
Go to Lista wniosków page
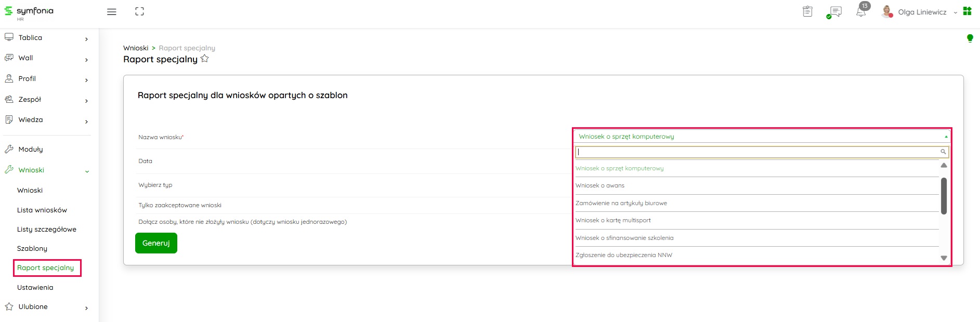pos(42,210)
